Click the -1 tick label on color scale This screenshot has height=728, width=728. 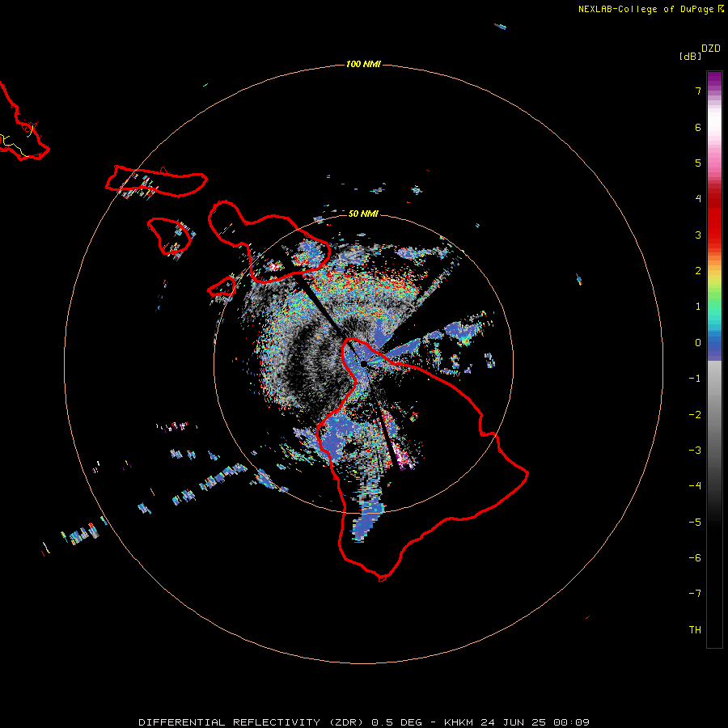click(x=695, y=379)
